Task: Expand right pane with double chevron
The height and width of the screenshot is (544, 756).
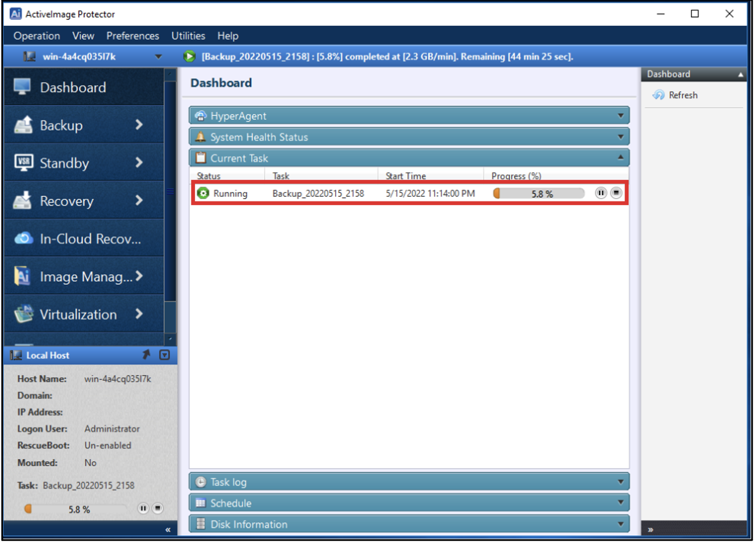Action: pyautogui.click(x=650, y=530)
